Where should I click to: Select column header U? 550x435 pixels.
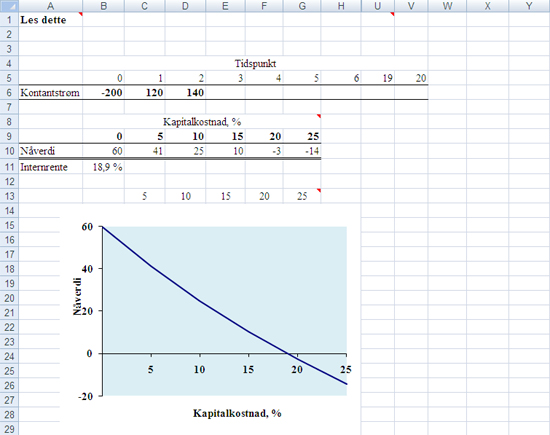378,6
